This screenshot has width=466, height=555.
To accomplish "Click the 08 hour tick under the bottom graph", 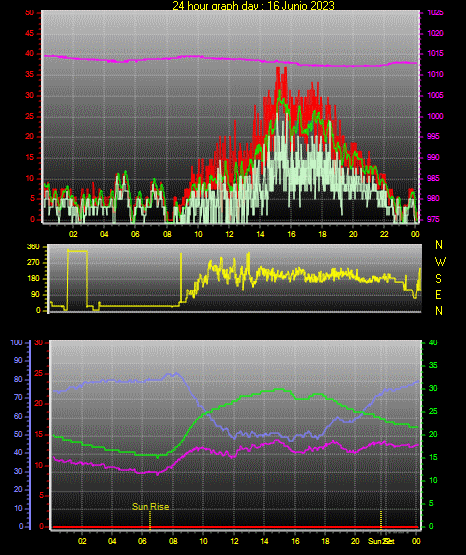I will coord(173,541).
